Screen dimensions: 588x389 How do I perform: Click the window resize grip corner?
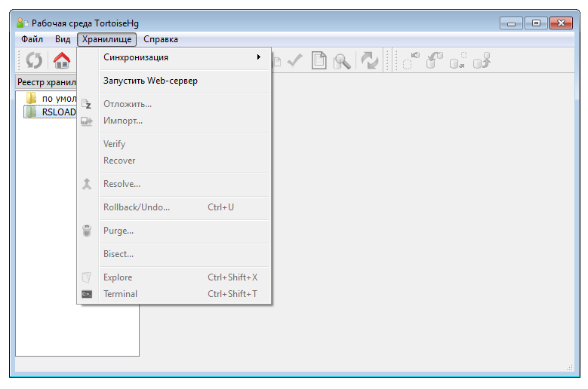coord(570,368)
